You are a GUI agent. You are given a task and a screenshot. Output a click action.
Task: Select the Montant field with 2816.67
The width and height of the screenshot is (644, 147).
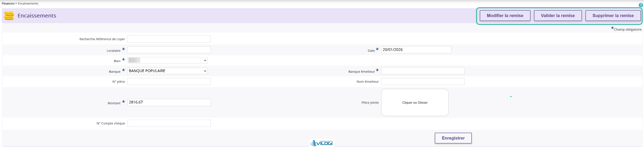[x=169, y=102]
